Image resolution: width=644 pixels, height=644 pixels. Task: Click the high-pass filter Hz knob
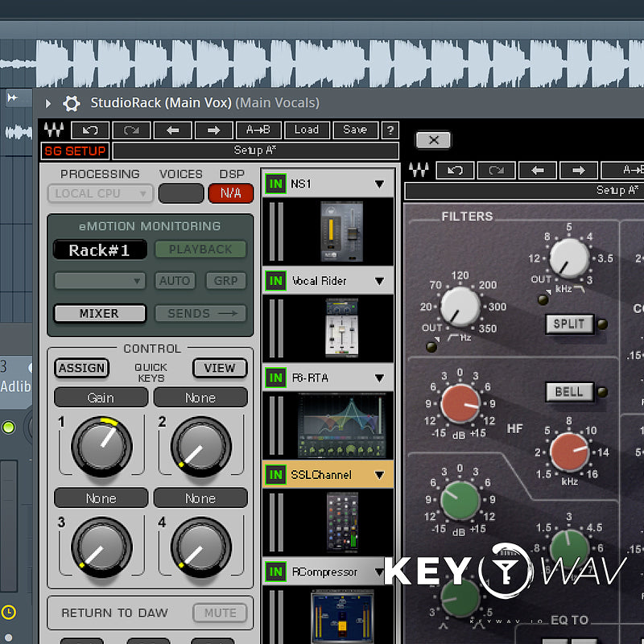(x=460, y=307)
